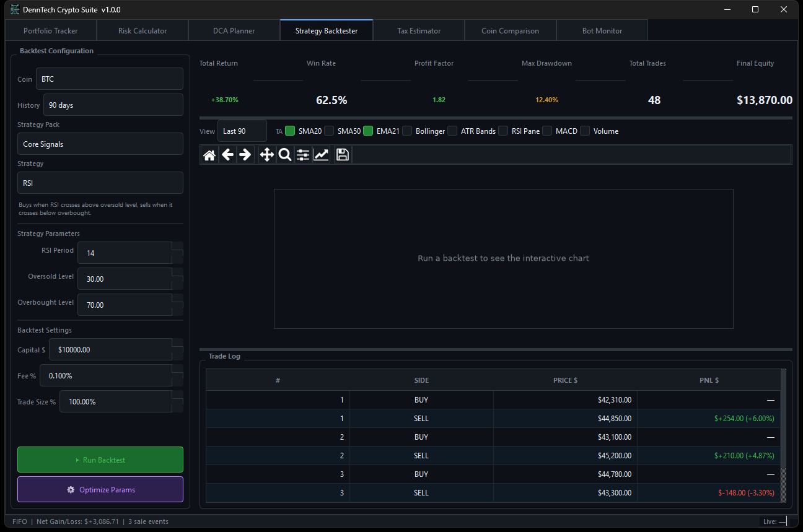This screenshot has width=803, height=532.
Task: Click Overbought Level field 70.00
Action: pyautogui.click(x=130, y=305)
